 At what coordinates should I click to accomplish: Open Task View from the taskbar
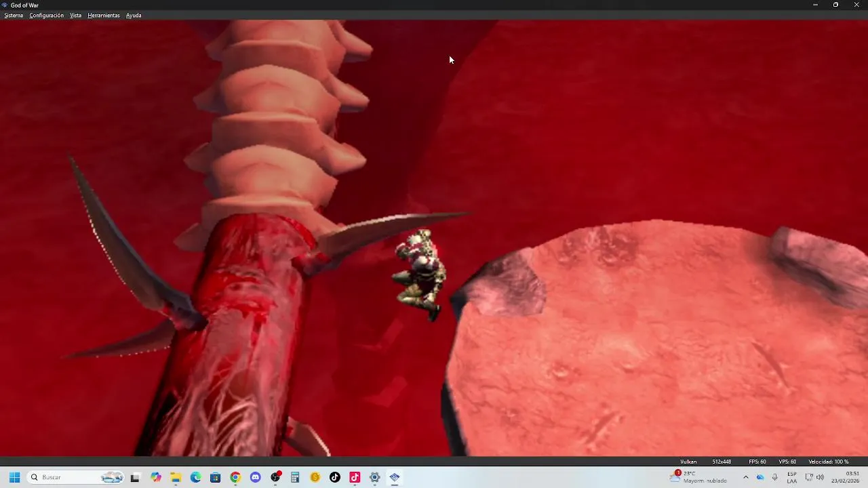(135, 477)
